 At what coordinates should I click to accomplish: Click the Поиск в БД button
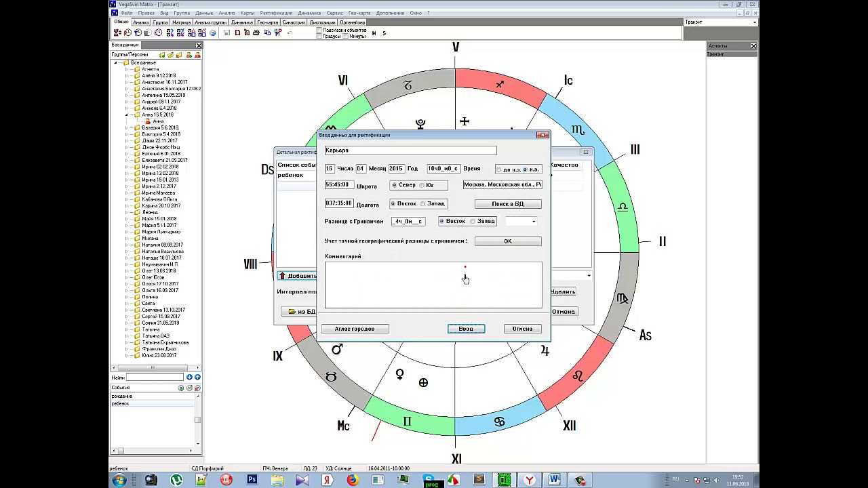(x=508, y=203)
